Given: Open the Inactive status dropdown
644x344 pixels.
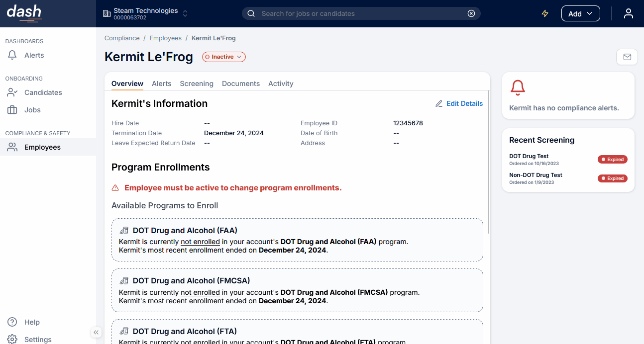Looking at the screenshot, I should point(223,57).
